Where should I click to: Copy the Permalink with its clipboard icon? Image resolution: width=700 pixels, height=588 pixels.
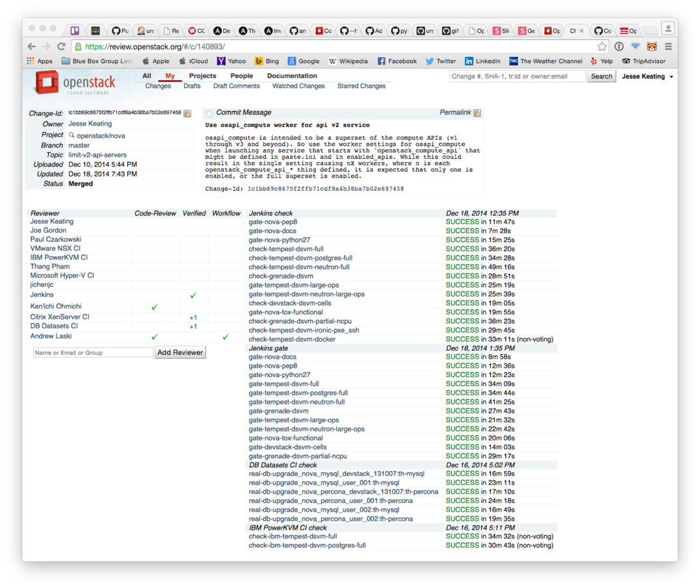(x=477, y=113)
